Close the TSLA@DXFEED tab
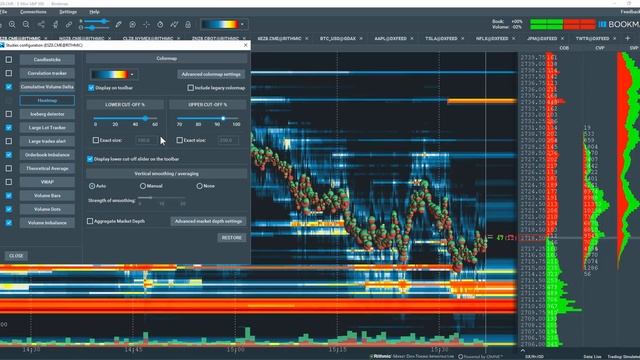This screenshot has height=360, width=640. click(x=462, y=39)
